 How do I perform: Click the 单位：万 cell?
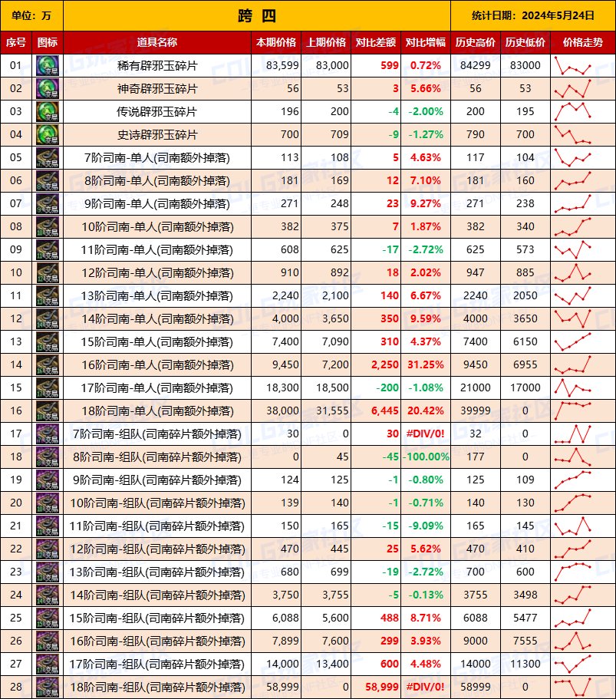pos(31,15)
